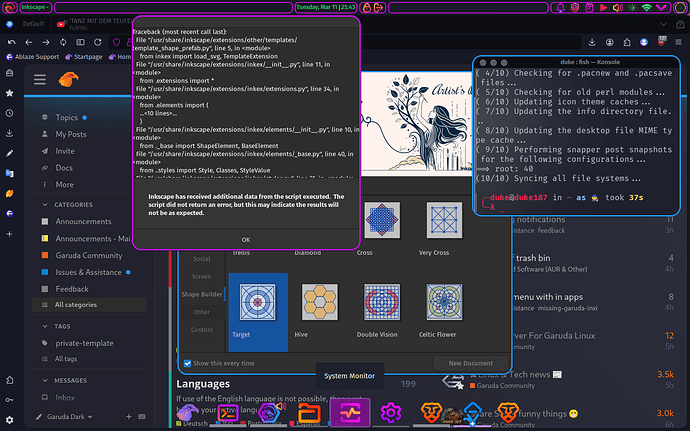Click the browser reload button

point(98,42)
